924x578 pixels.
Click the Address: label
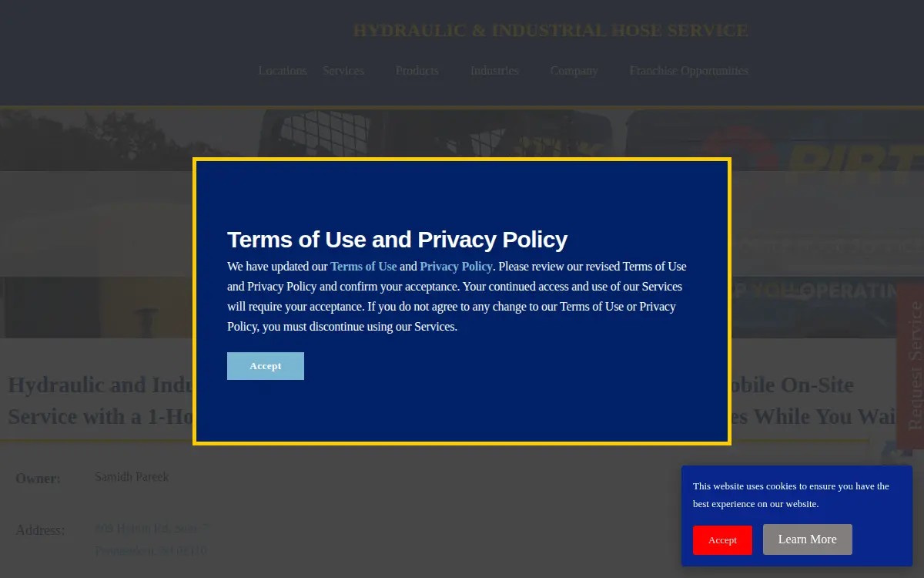(x=40, y=530)
